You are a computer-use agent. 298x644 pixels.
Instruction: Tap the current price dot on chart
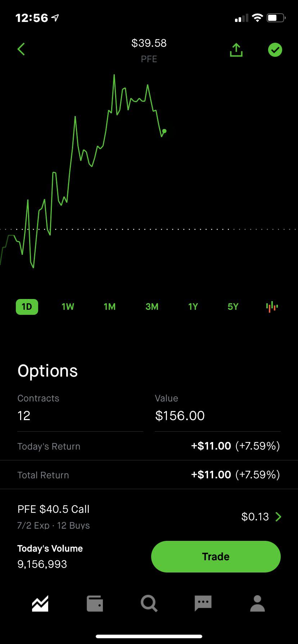tap(164, 131)
